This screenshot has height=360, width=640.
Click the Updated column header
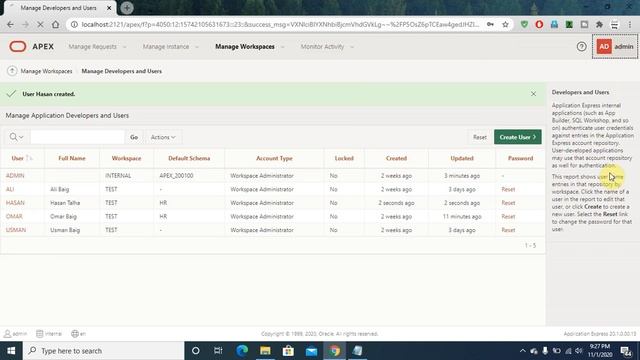(462, 158)
